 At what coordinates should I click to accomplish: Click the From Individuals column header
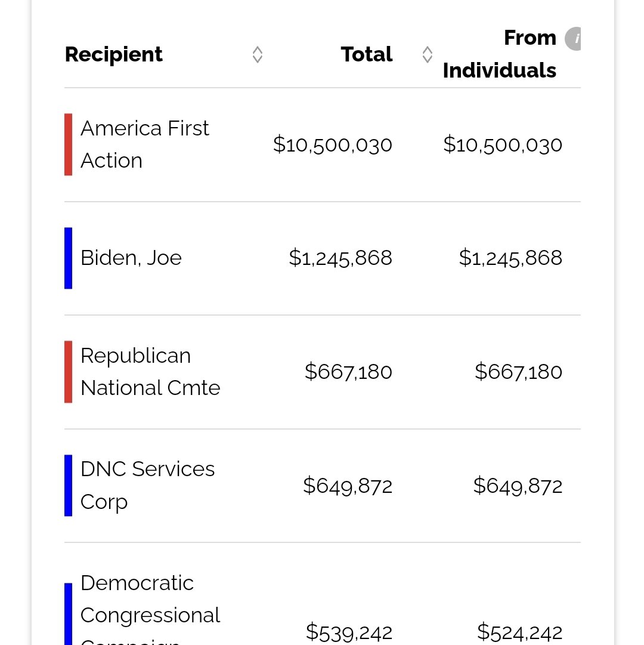click(x=499, y=54)
